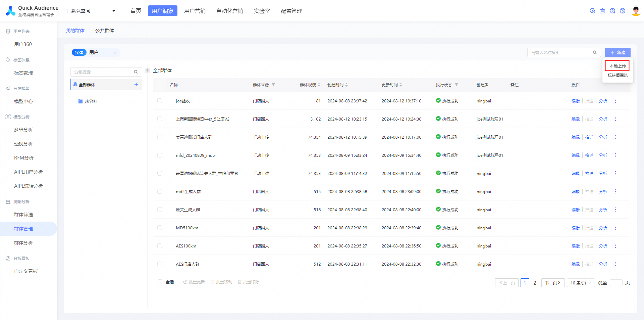
Task: Go to page 2 in pagination
Action: point(535,283)
